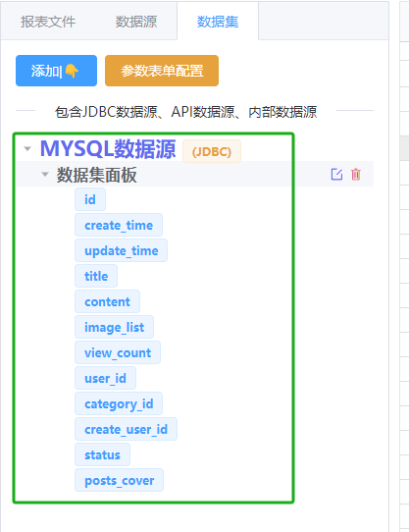
Task: Select the MYSQL数据源 title
Action: click(x=108, y=148)
